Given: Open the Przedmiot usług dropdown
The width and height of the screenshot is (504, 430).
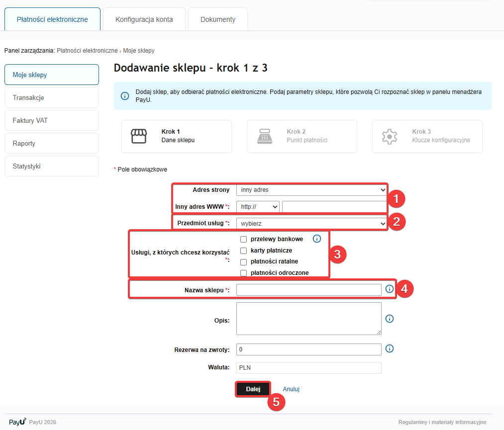Looking at the screenshot, I should point(311,223).
